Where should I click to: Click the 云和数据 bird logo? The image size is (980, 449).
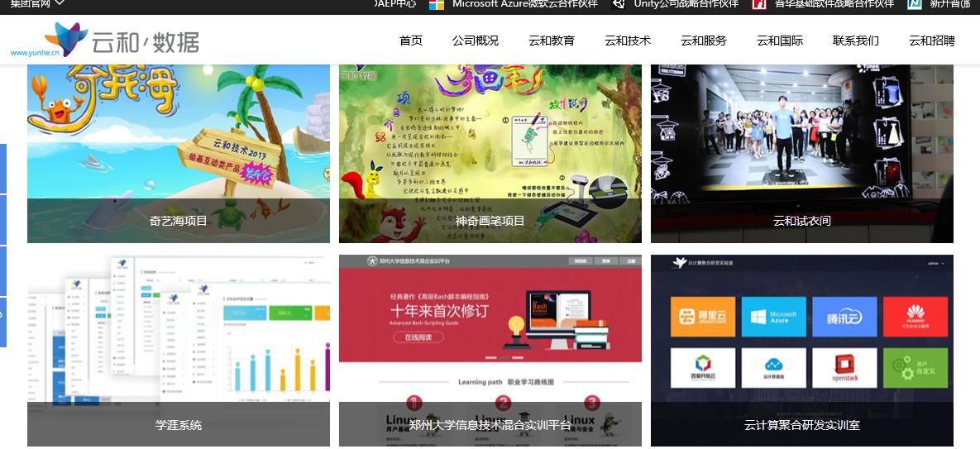tap(66, 38)
